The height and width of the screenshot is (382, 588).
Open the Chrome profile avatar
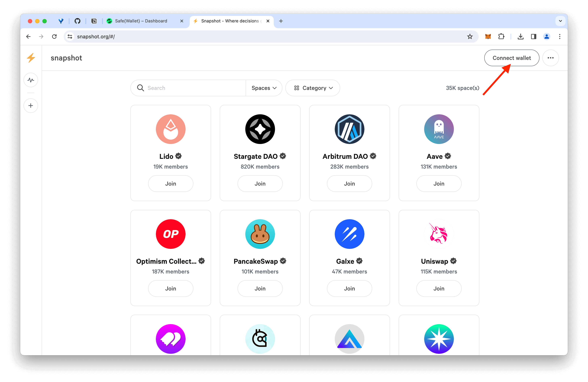[x=547, y=37]
